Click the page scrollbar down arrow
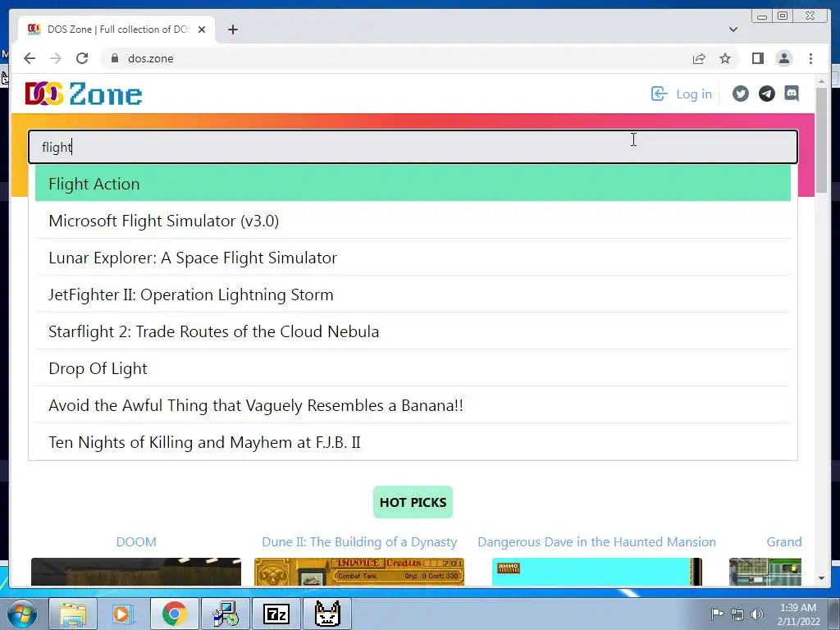 (821, 578)
